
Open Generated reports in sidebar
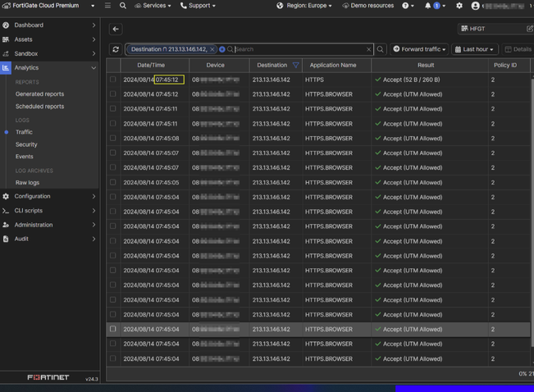(x=39, y=94)
